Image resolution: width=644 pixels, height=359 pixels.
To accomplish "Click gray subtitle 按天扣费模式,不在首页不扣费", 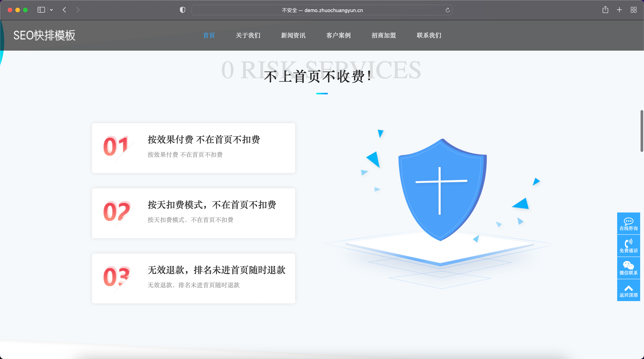I will point(190,220).
